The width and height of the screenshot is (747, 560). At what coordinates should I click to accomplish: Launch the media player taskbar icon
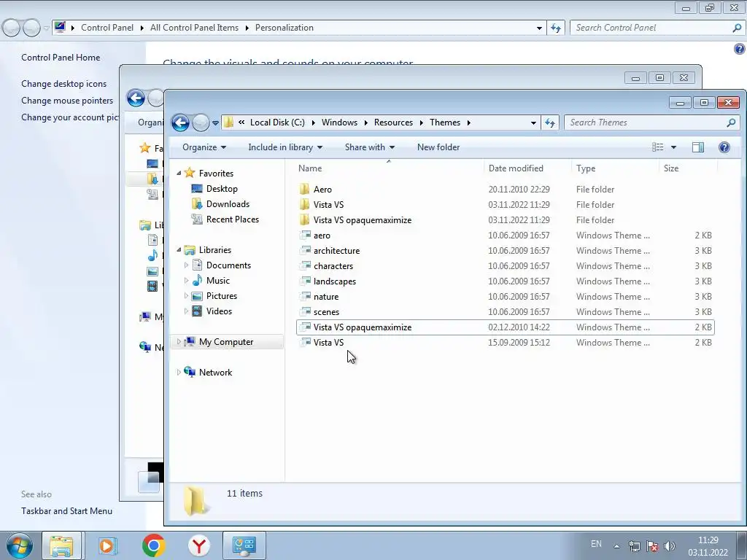pos(107,545)
